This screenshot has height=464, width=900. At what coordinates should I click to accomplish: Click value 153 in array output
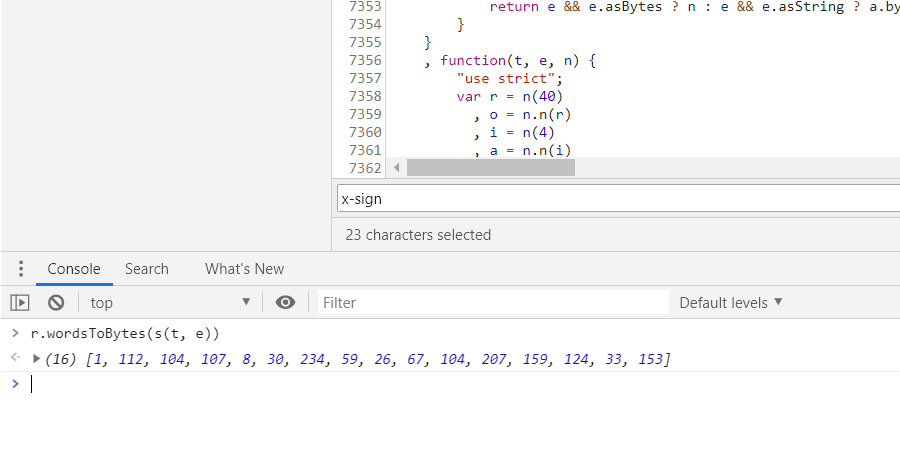click(652, 359)
